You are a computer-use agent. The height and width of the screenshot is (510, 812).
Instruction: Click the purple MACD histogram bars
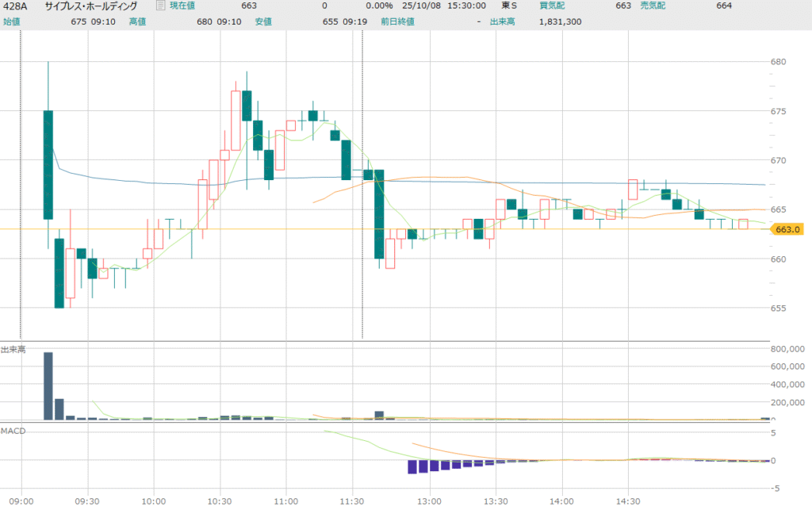428,466
